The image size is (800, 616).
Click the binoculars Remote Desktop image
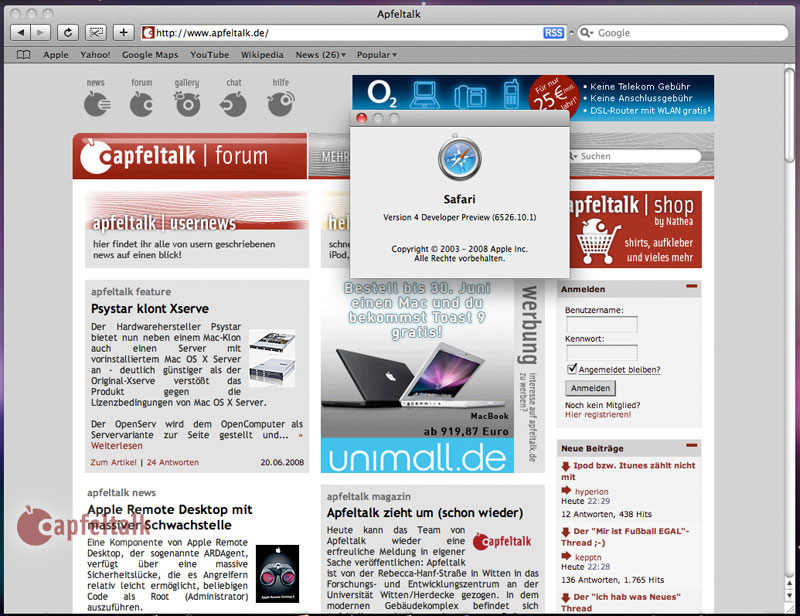pyautogui.click(x=277, y=574)
